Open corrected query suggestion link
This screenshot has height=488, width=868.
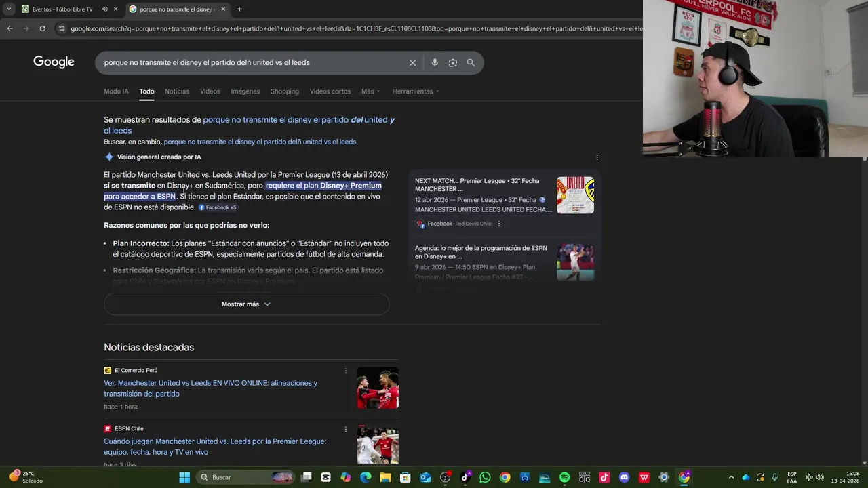pos(249,125)
